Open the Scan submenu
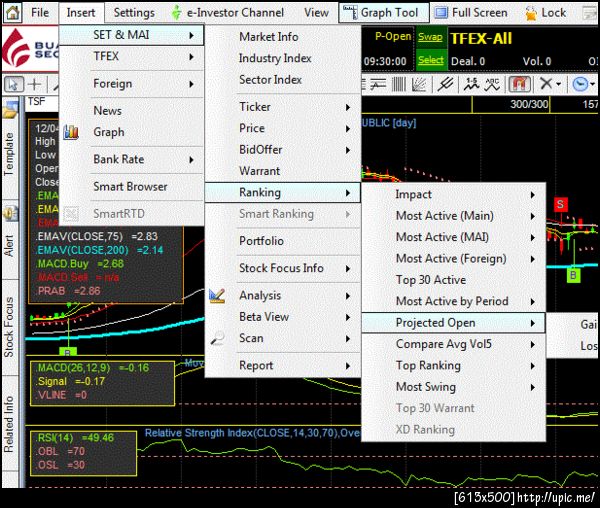 point(283,339)
